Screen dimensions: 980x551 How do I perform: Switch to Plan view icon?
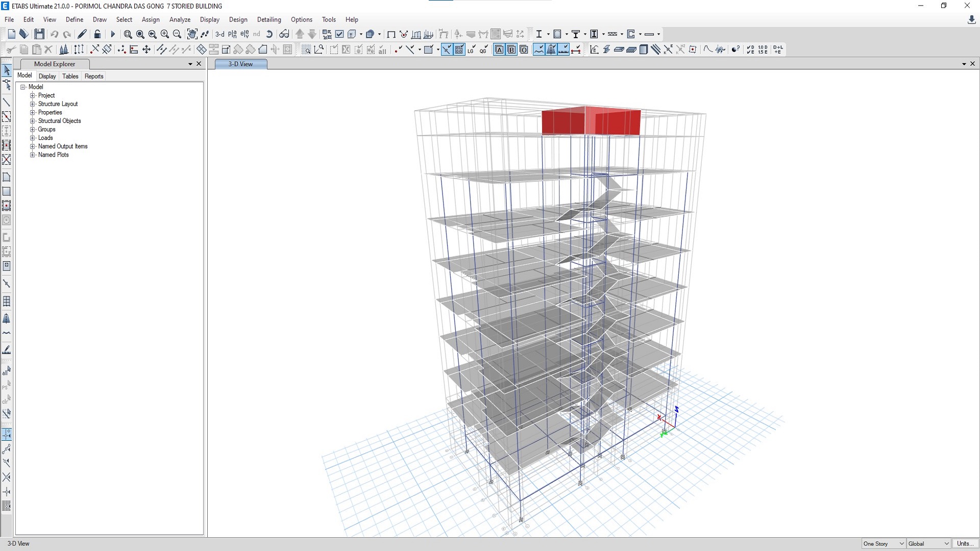[x=232, y=34]
